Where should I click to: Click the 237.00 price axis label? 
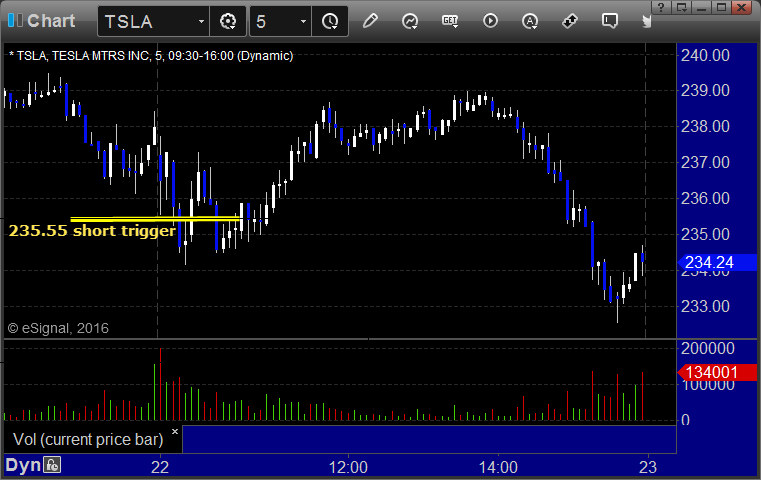click(x=705, y=162)
